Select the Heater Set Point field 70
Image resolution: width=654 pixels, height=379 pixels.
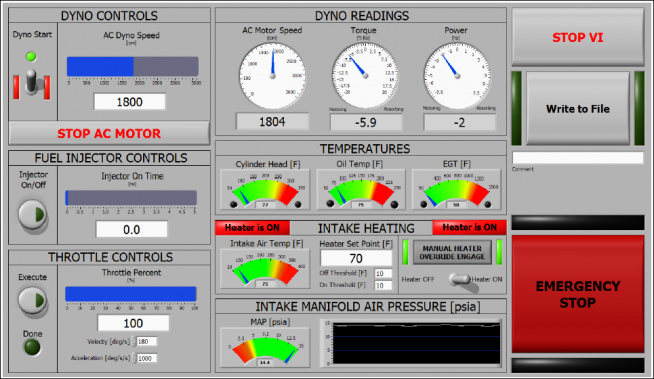pos(356,258)
